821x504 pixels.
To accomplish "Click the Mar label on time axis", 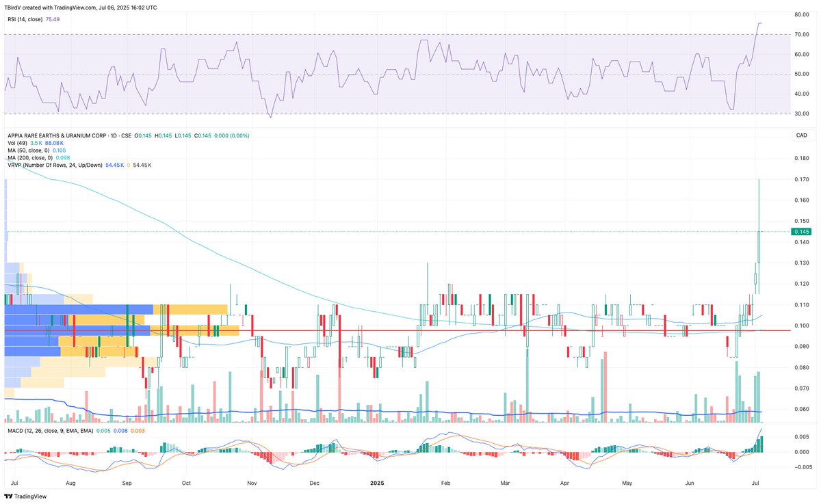I will 506,482.
